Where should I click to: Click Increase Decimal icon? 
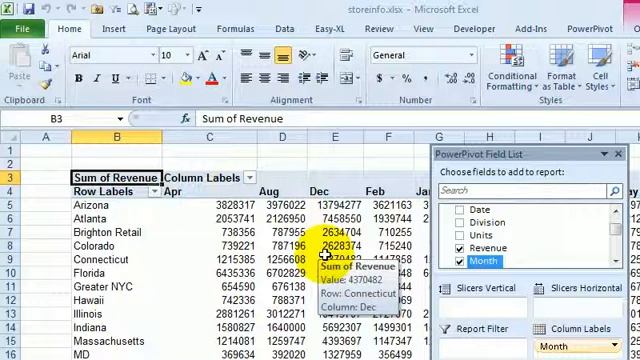pos(451,78)
